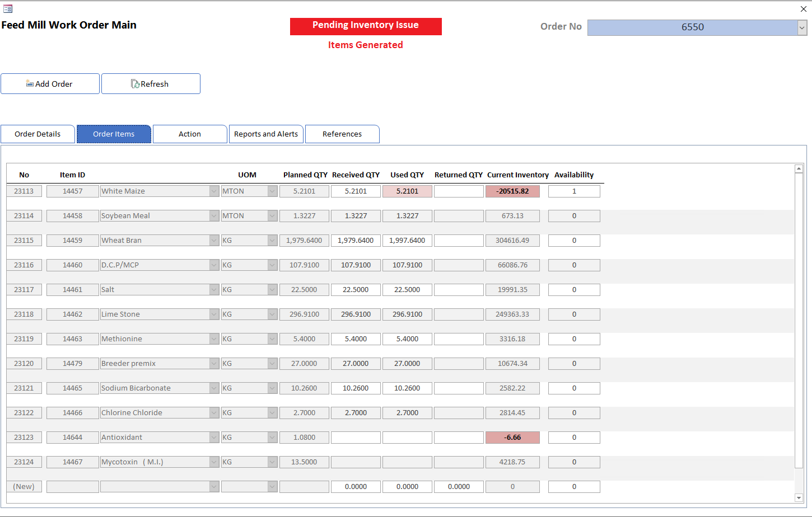Click the vertical scrollbar thumb of items list
812x517 pixels.
pos(799,321)
